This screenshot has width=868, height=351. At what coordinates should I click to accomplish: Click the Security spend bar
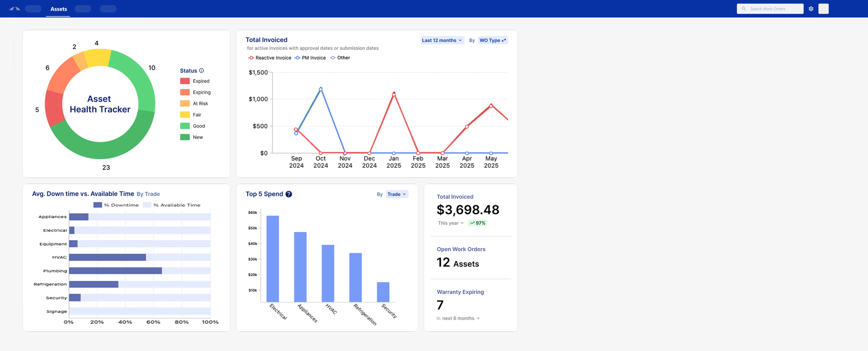383,292
